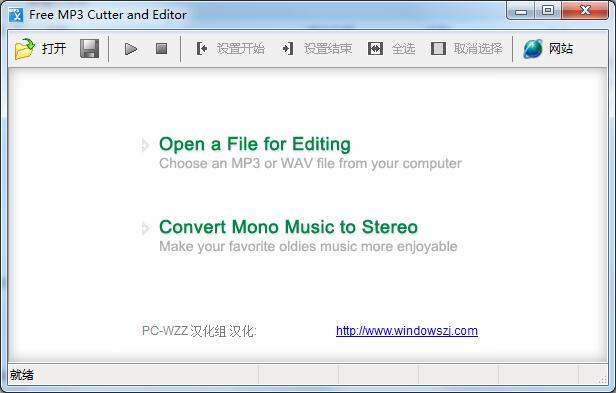Click Convert Mono Music to Stereo link
The width and height of the screenshot is (616, 393).
pyautogui.click(x=288, y=227)
